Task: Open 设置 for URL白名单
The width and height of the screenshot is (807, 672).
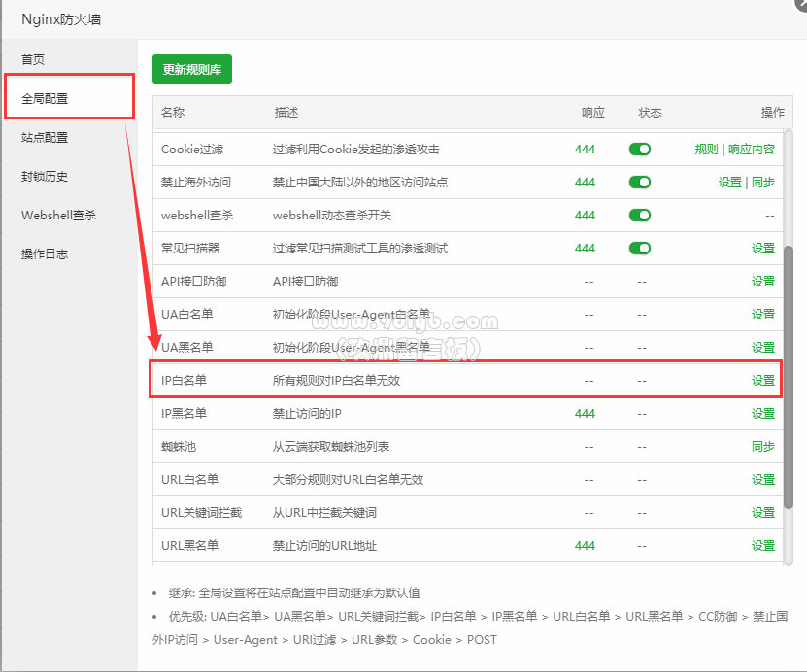Action: (x=763, y=479)
